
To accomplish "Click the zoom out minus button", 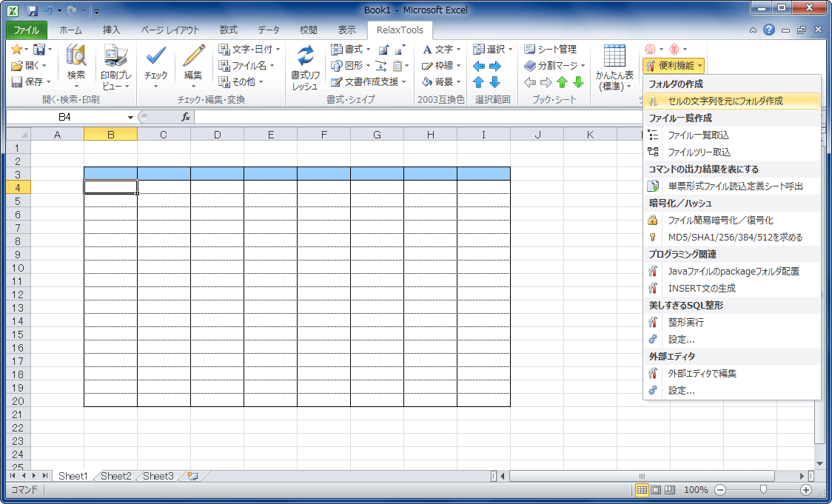I will tap(720, 490).
